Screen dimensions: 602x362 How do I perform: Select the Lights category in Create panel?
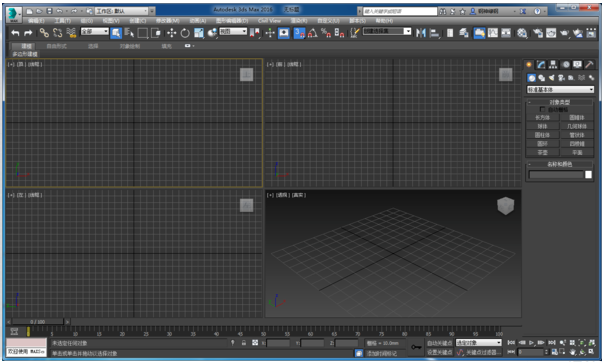tap(551, 78)
